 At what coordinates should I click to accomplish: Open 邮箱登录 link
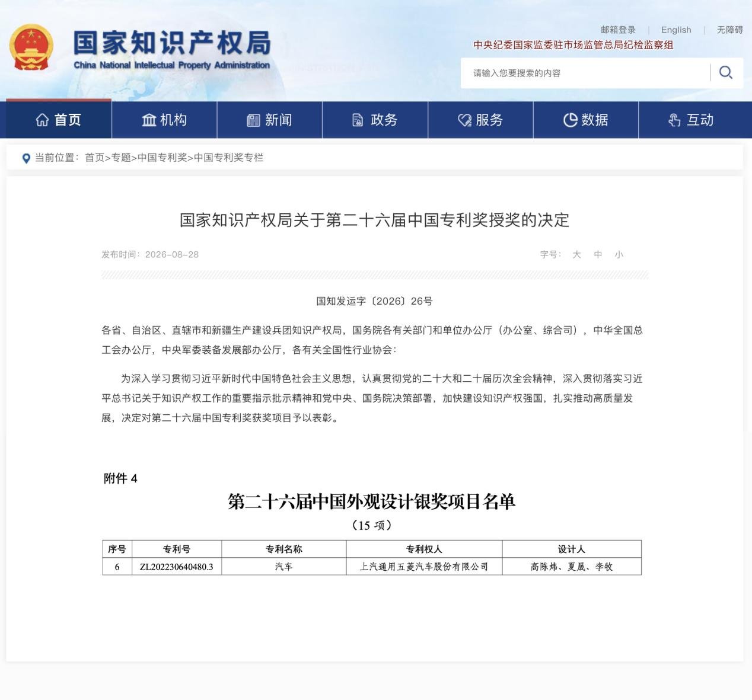pos(618,30)
